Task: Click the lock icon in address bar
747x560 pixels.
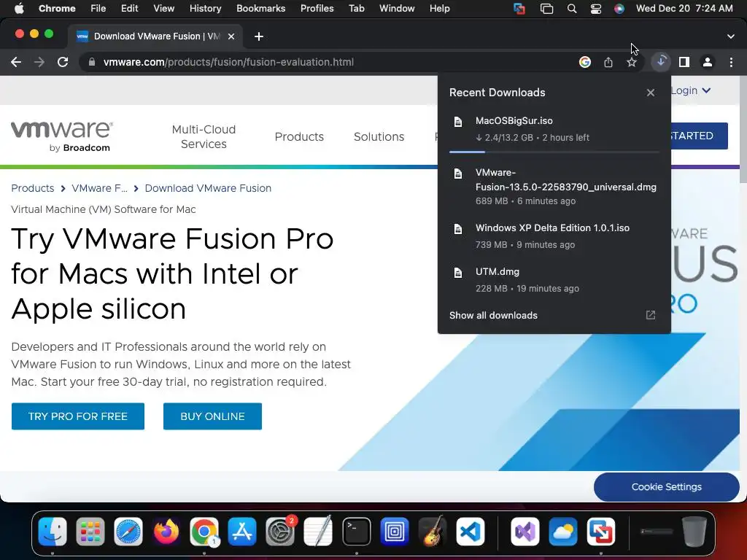Action: pos(91,62)
